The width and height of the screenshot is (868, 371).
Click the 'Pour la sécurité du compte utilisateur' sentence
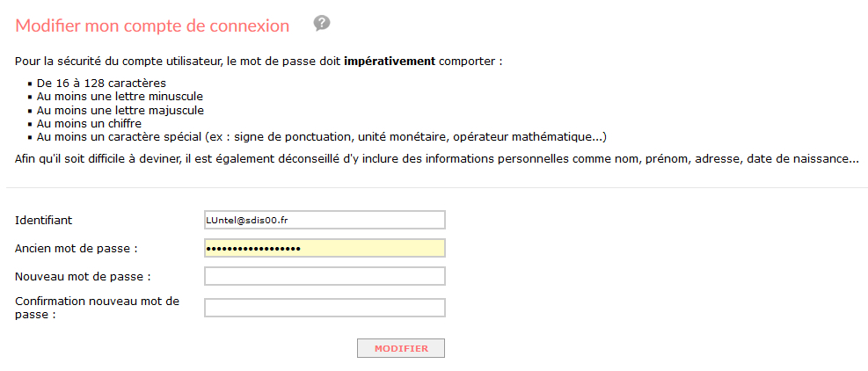pos(259,61)
